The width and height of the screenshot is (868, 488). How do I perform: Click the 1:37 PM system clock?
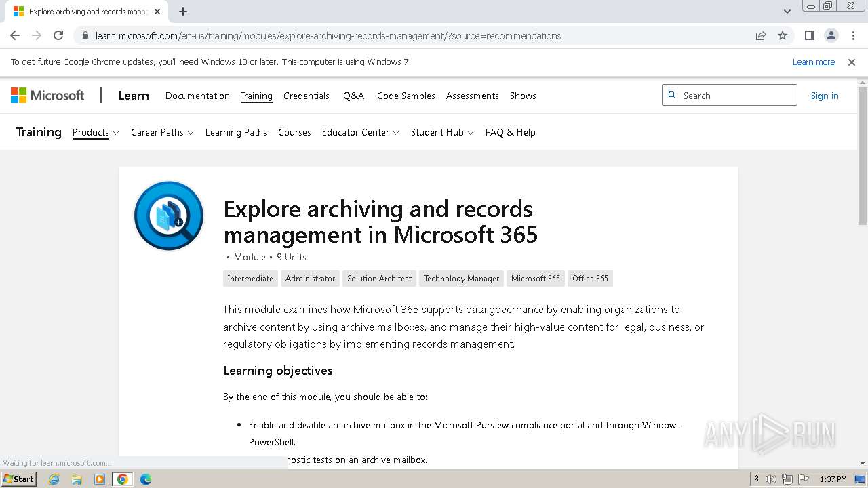(833, 479)
